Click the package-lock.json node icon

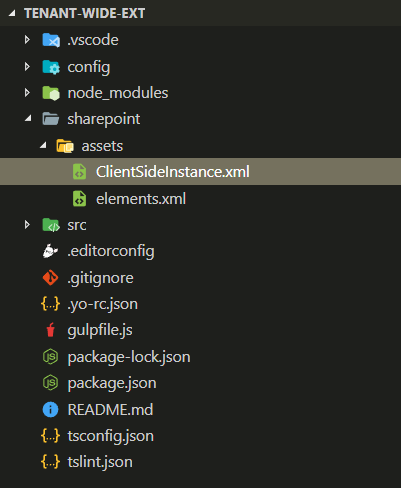[x=50, y=357]
